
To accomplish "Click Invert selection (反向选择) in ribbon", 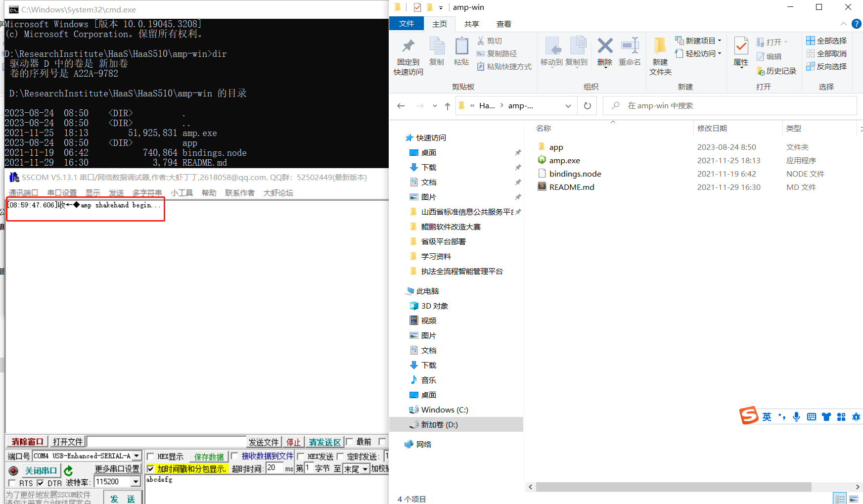I will click(826, 66).
